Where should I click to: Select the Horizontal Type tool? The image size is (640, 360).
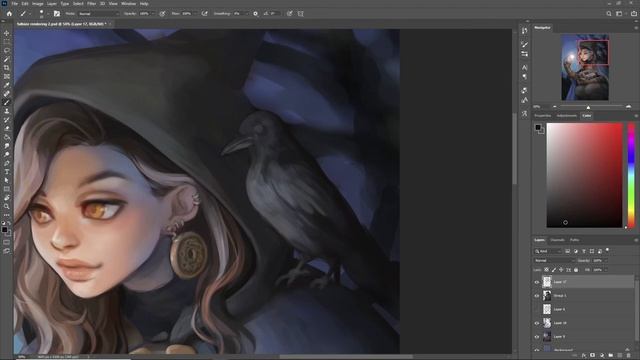tap(7, 171)
